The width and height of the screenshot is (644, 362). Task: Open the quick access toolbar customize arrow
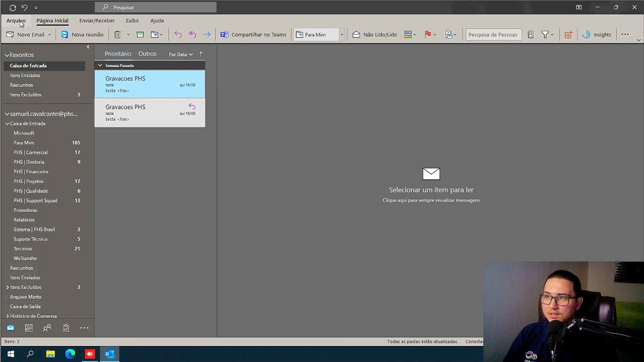pos(36,8)
